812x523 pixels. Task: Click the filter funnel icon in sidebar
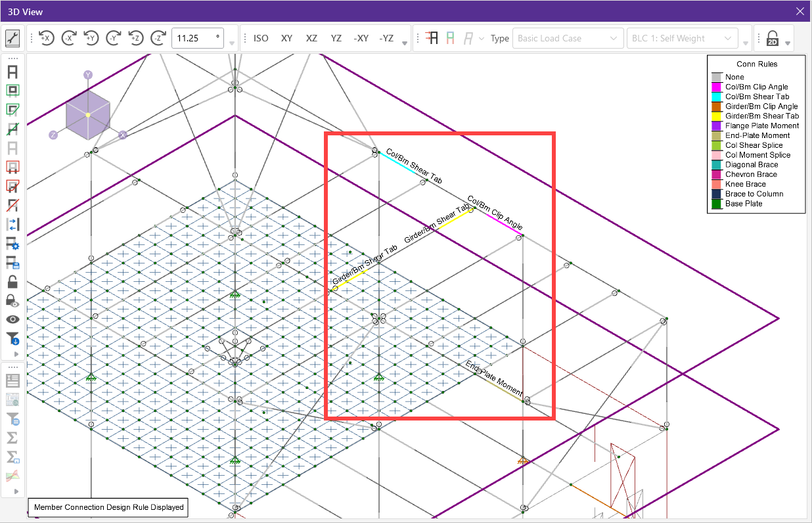[x=12, y=339]
